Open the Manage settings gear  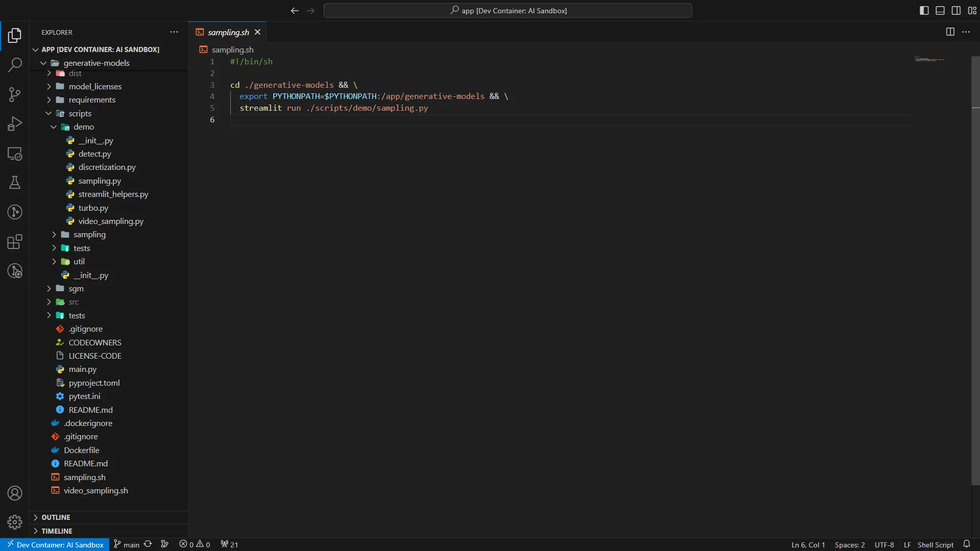(15, 522)
